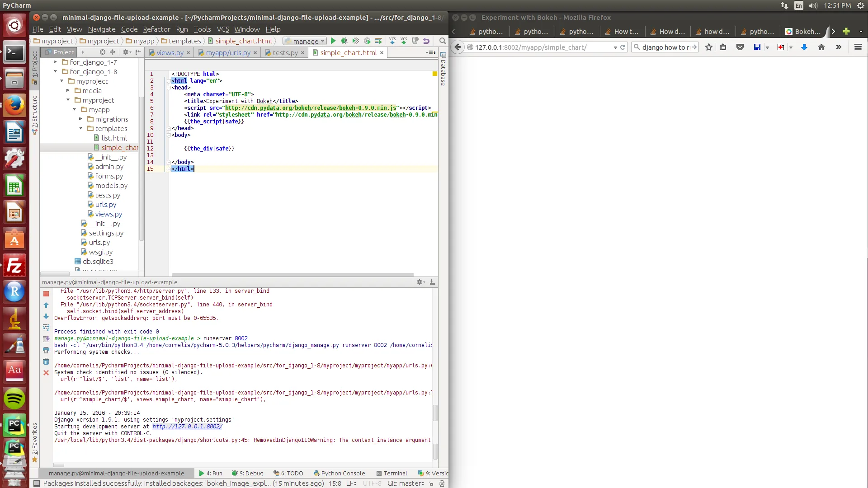Screen dimensions: 868x488
Task: Open the http://127.0.0.1:8002/ link in the console
Action: tap(187, 427)
